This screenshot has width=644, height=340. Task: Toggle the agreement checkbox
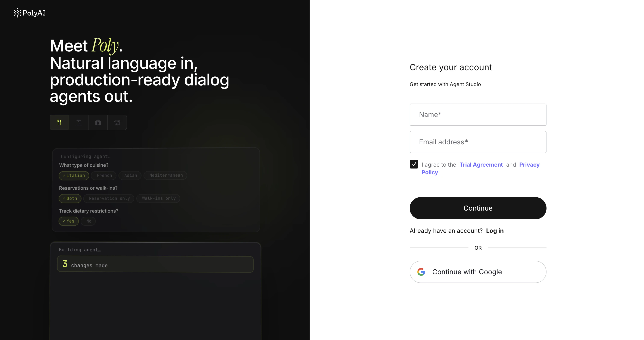tap(414, 164)
